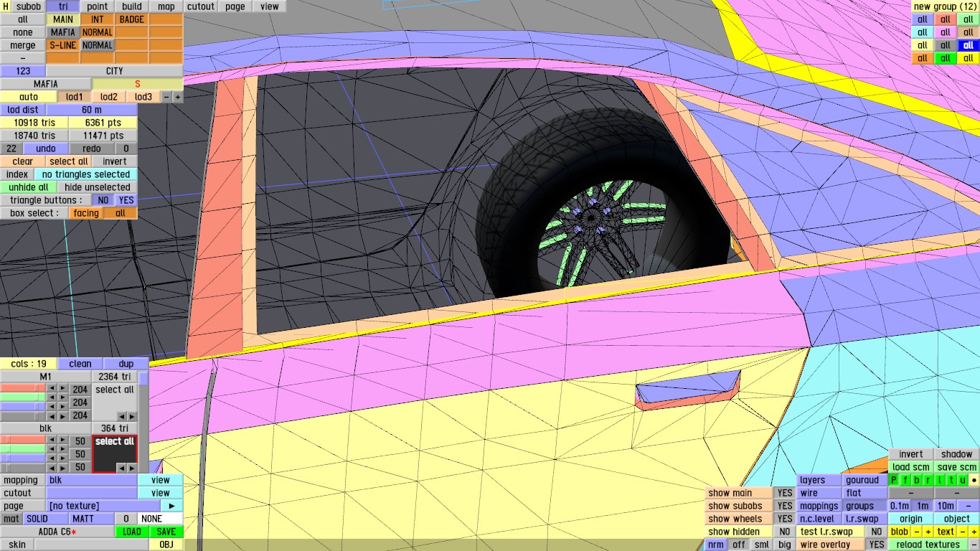This screenshot has width=980, height=551.
Task: Toggle show main YES button
Action: coord(785,493)
